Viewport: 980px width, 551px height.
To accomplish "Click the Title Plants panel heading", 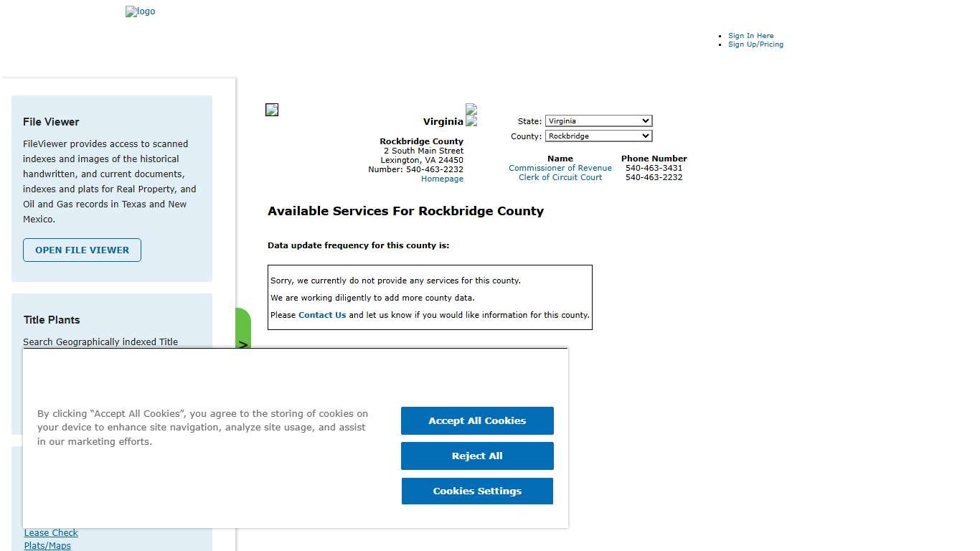I will tap(51, 320).
